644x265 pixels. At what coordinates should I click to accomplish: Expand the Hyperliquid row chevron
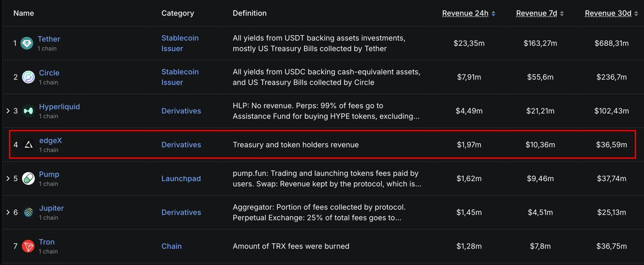[8, 111]
